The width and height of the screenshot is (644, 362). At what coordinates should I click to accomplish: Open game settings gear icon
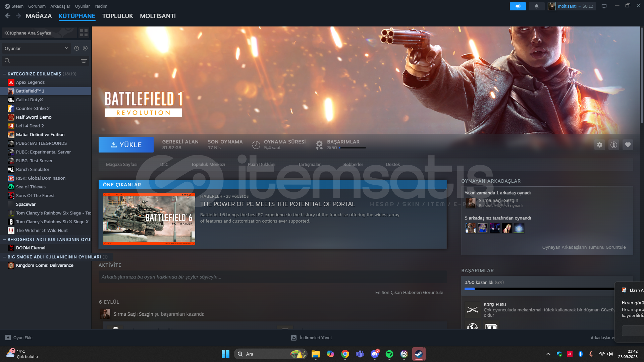pyautogui.click(x=599, y=145)
